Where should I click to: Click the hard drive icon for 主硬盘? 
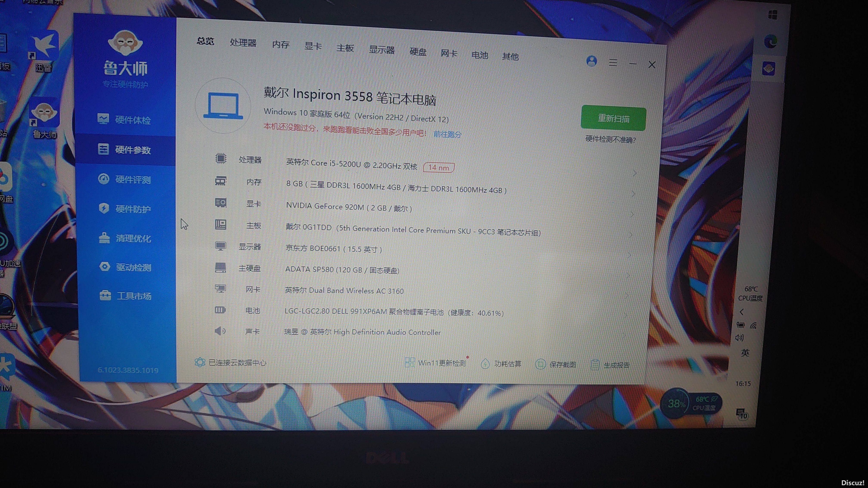[x=220, y=267]
